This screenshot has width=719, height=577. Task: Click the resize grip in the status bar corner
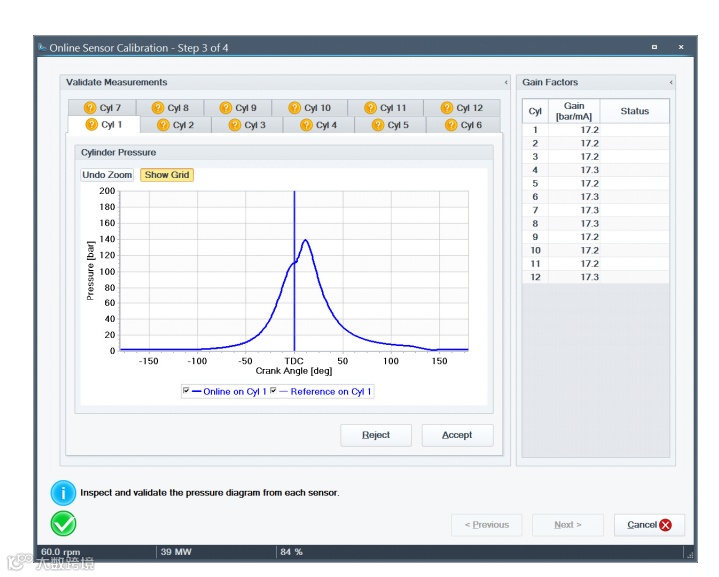pyautogui.click(x=691, y=555)
